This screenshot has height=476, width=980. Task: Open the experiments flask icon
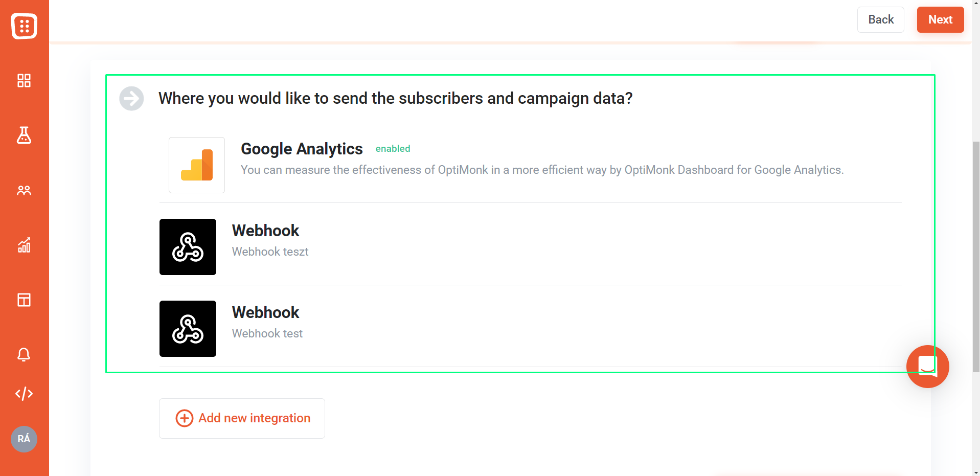24,135
